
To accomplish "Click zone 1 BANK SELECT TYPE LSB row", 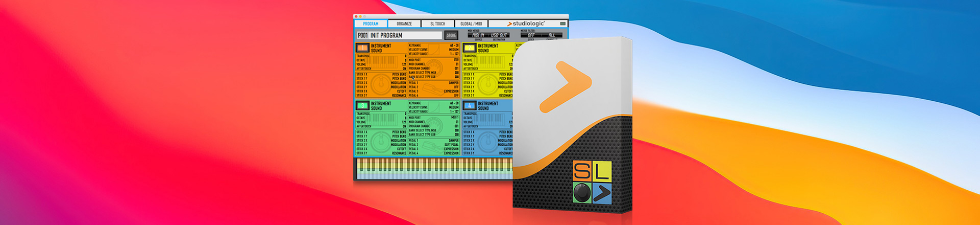I will (x=433, y=77).
